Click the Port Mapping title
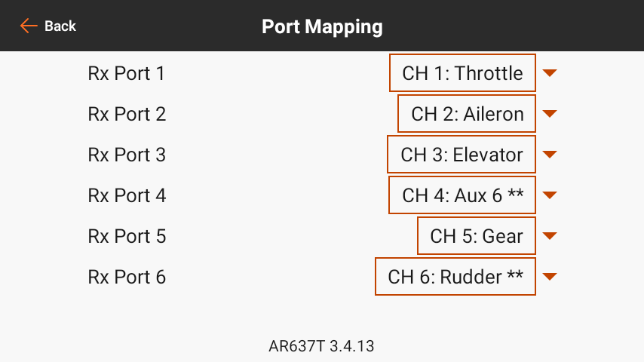 click(322, 27)
